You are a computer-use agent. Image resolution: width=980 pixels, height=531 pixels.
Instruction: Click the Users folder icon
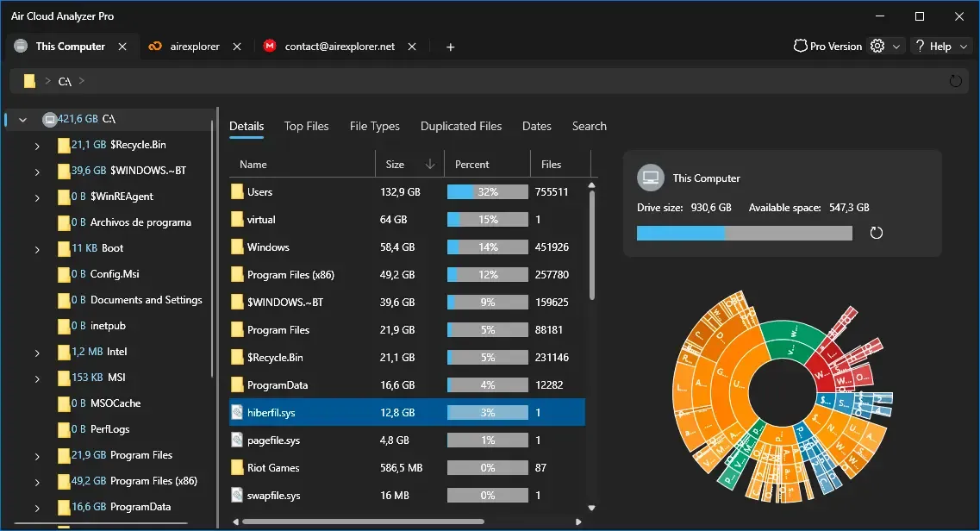pyautogui.click(x=237, y=191)
